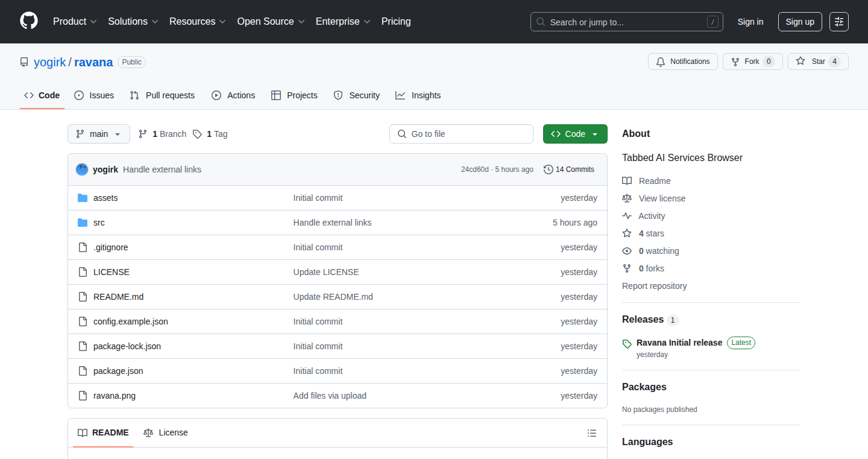868x459 pixels.
Task: Open the yogirk owner link
Action: pyautogui.click(x=49, y=62)
